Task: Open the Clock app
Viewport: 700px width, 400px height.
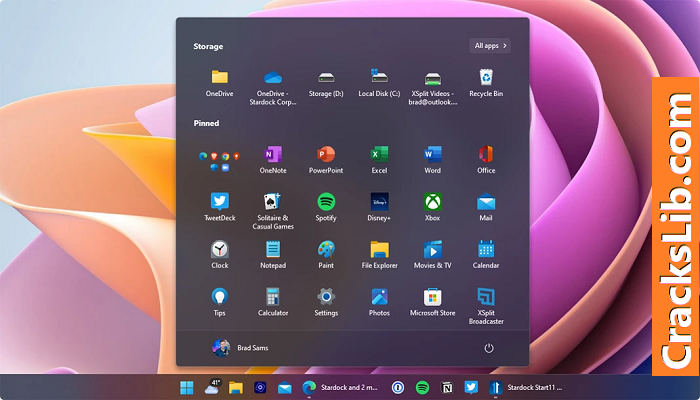Action: (219, 254)
